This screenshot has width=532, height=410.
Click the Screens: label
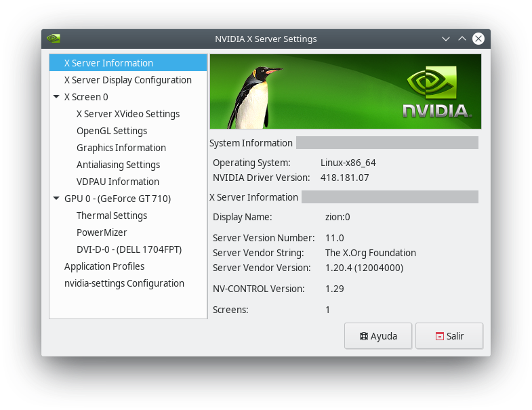pos(230,310)
